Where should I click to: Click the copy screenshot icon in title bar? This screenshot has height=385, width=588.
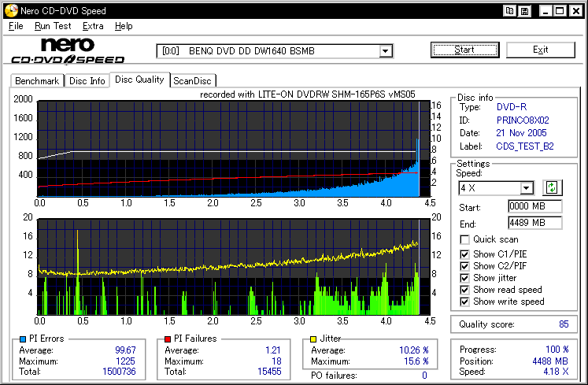(x=510, y=11)
